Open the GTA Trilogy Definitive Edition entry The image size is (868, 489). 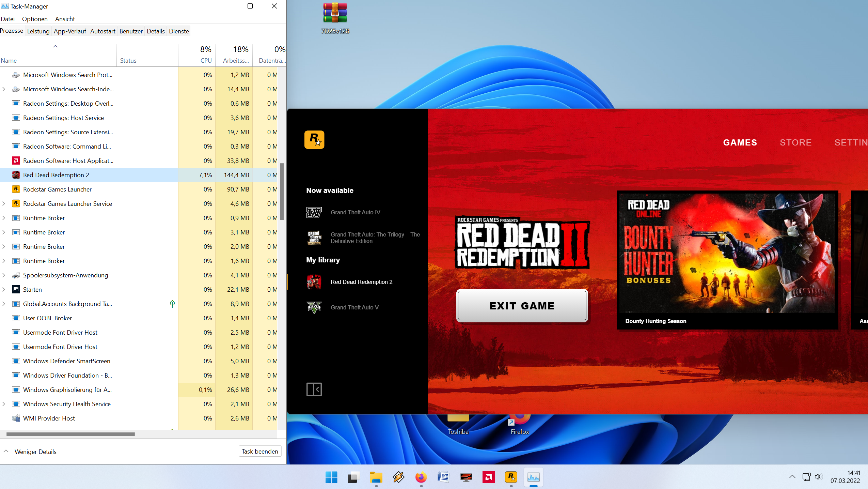point(375,238)
